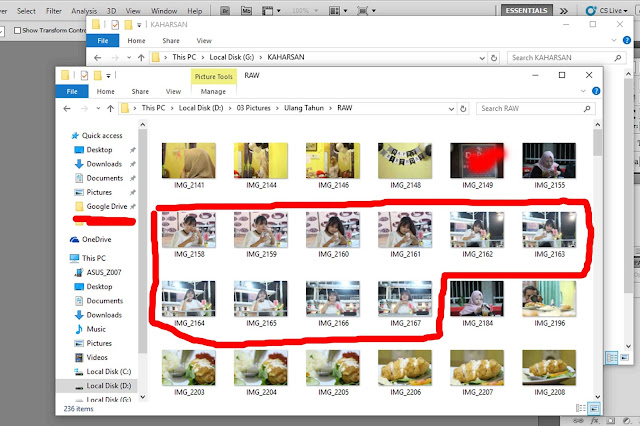Open recent locations dropdown in RAW window
The width and height of the screenshot is (640, 426).
pos(98,109)
